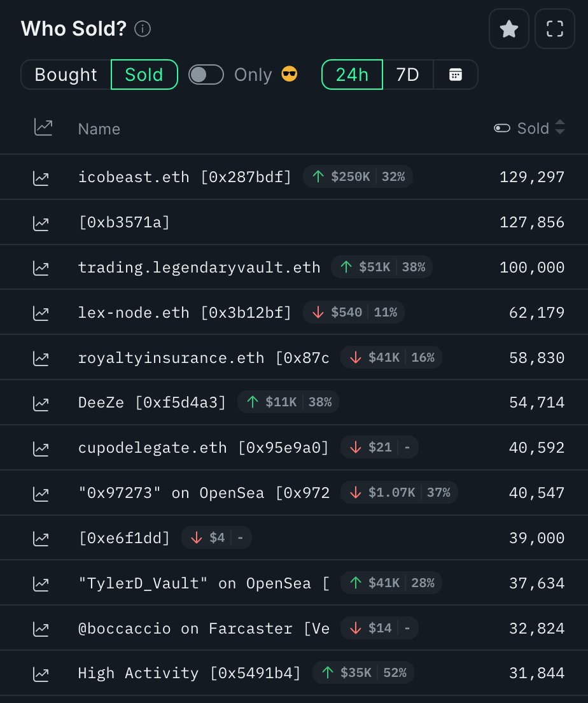Click the 39,000 sold amount
The height and width of the screenshot is (703, 588).
(x=536, y=538)
